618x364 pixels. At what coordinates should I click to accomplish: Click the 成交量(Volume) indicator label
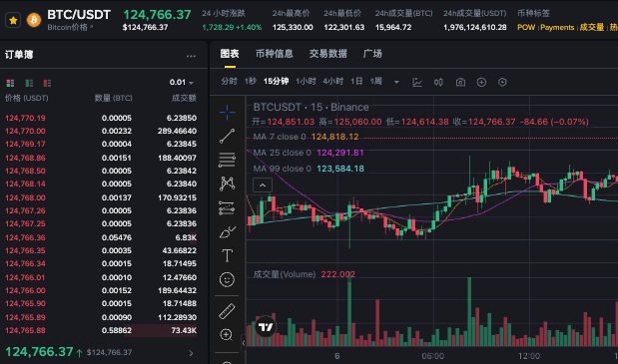[x=285, y=274]
